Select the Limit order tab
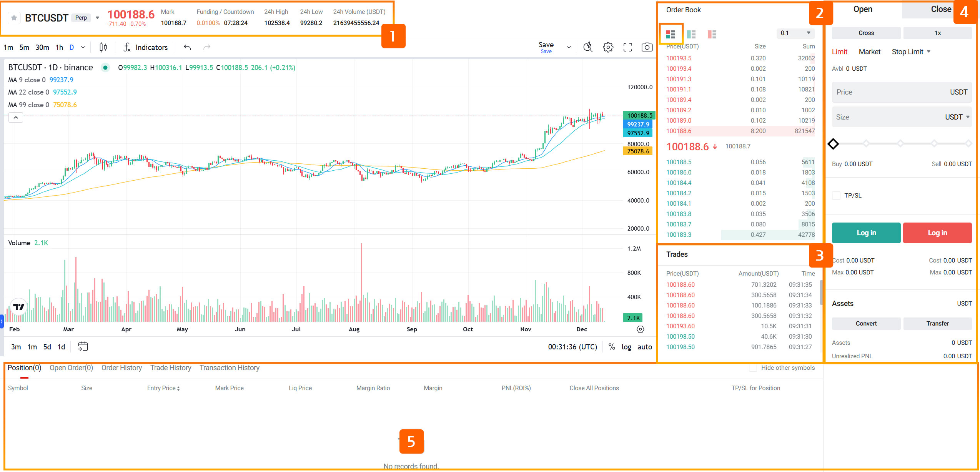This screenshot has width=980, height=472. pos(840,52)
